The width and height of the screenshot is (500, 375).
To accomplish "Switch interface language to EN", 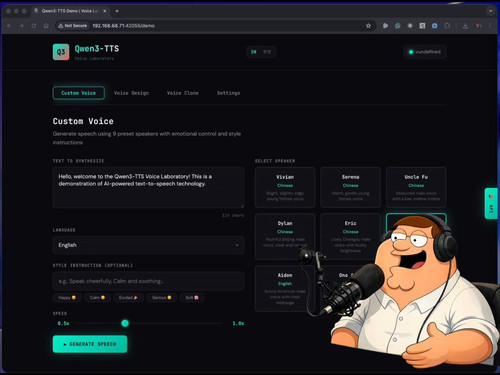I will coord(254,52).
